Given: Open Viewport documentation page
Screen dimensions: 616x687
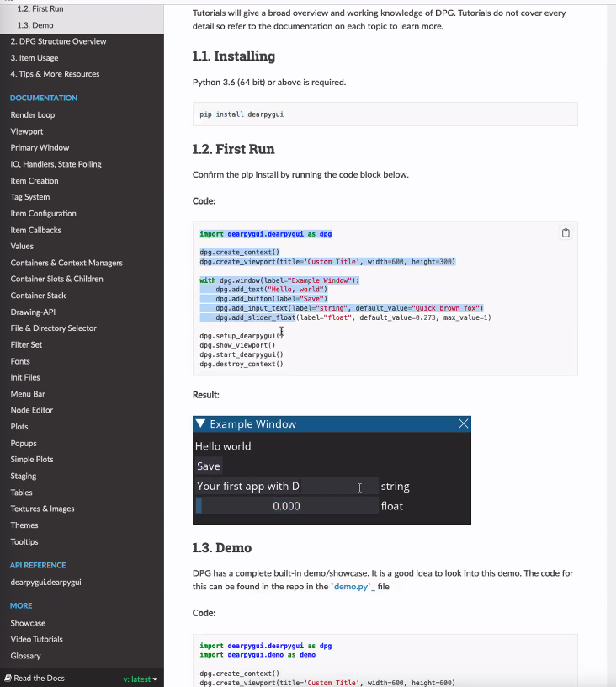Looking at the screenshot, I should click(x=27, y=131).
